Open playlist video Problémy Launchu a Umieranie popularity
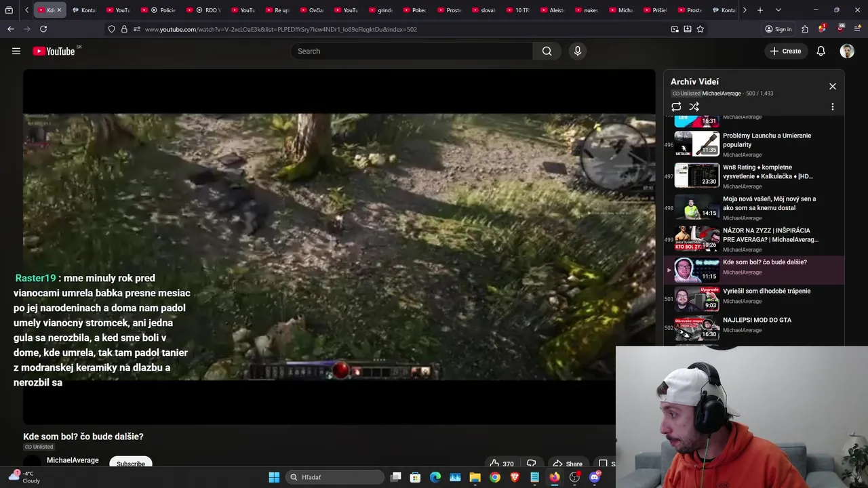The height and width of the screenshot is (488, 868). [x=754, y=144]
